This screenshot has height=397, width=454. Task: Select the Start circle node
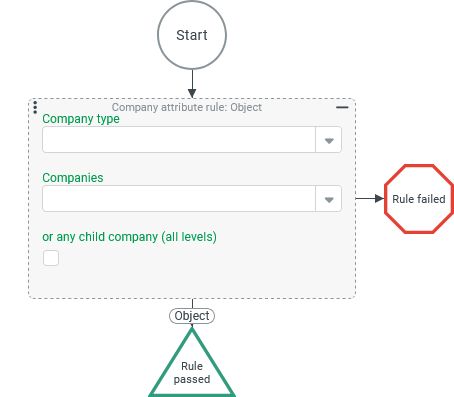tap(192, 35)
